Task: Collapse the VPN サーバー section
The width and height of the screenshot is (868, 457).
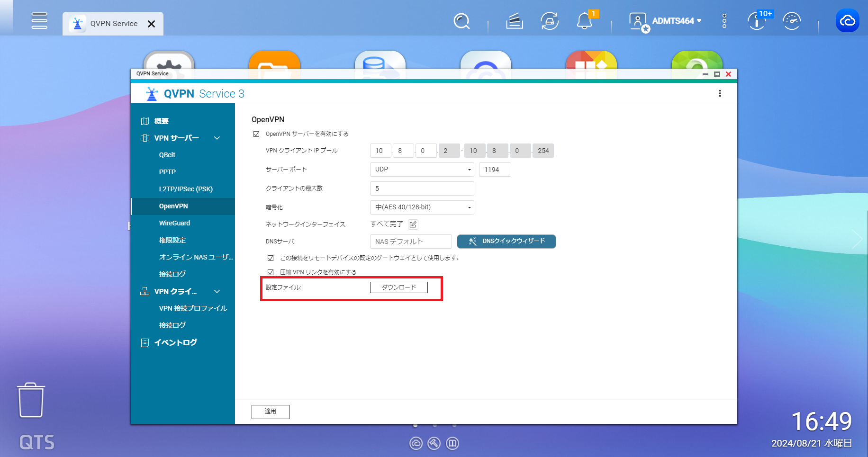Action: pyautogui.click(x=217, y=138)
